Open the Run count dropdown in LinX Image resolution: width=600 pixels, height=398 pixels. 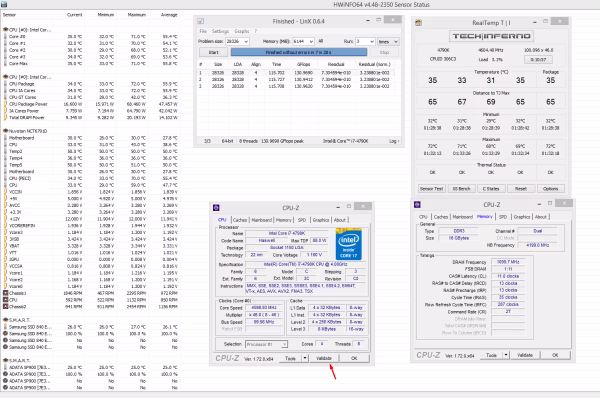pyautogui.click(x=372, y=41)
